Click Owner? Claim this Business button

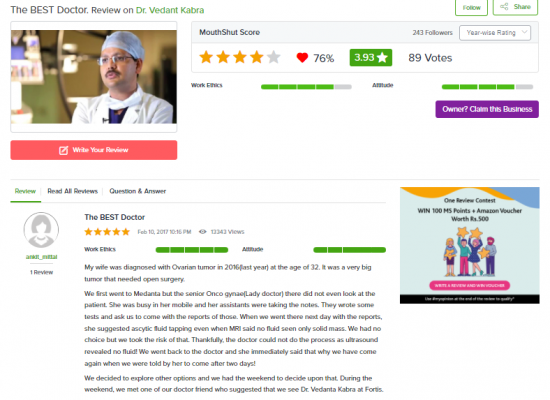click(x=487, y=109)
